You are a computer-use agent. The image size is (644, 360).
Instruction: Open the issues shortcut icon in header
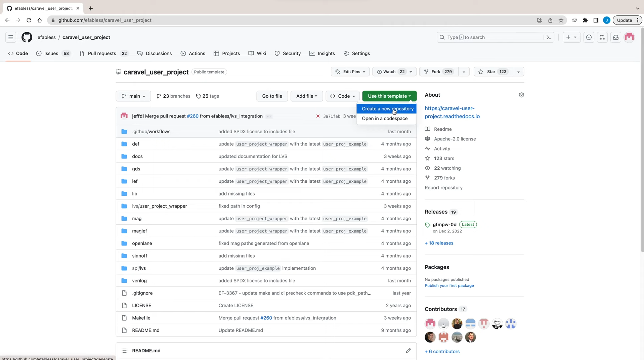(x=589, y=37)
